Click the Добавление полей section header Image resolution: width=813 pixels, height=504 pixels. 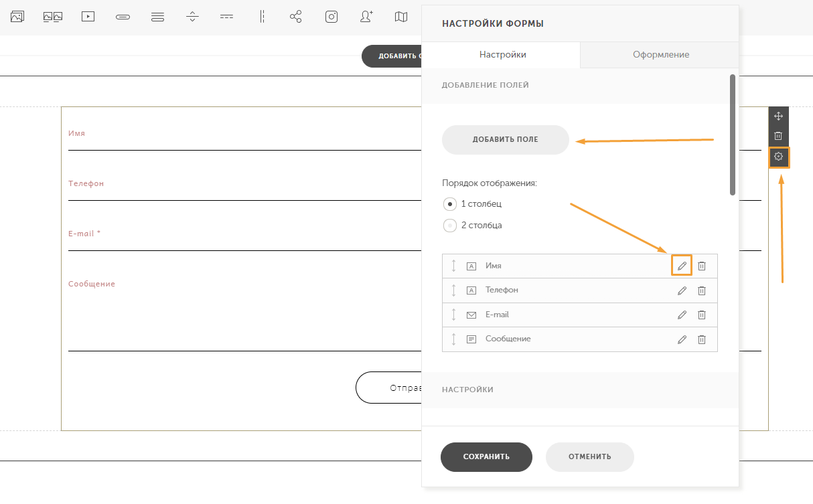point(486,86)
